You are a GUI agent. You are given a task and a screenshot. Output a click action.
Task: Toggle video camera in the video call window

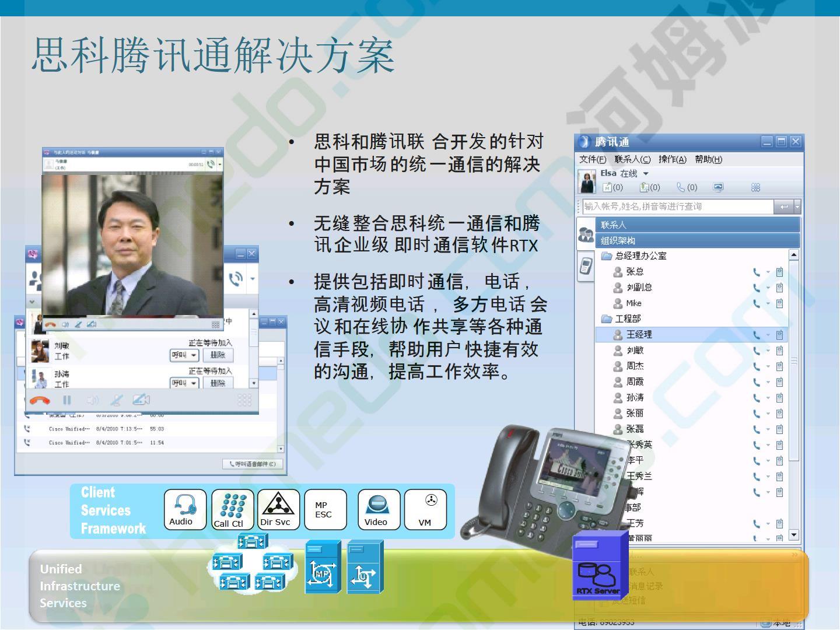click(x=92, y=324)
